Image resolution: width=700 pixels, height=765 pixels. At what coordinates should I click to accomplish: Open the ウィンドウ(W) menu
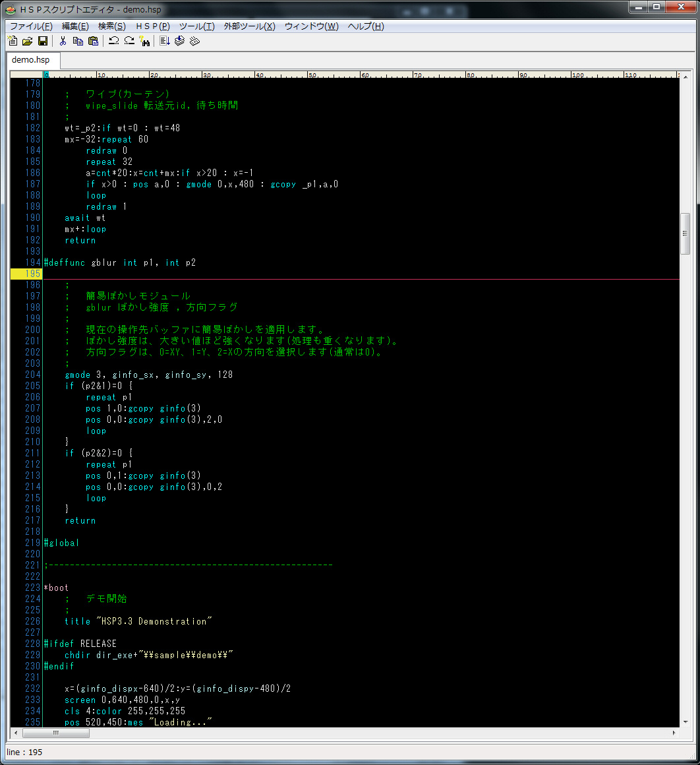(312, 26)
